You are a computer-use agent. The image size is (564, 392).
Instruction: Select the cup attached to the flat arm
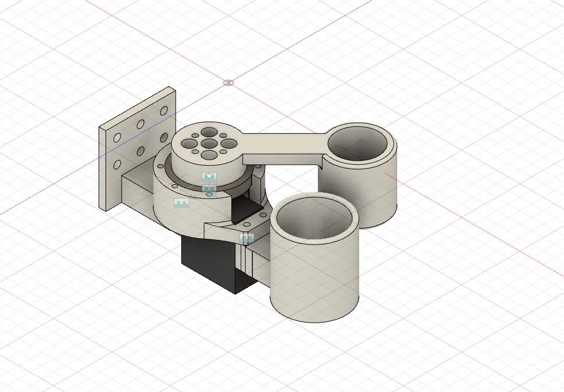[358, 175]
